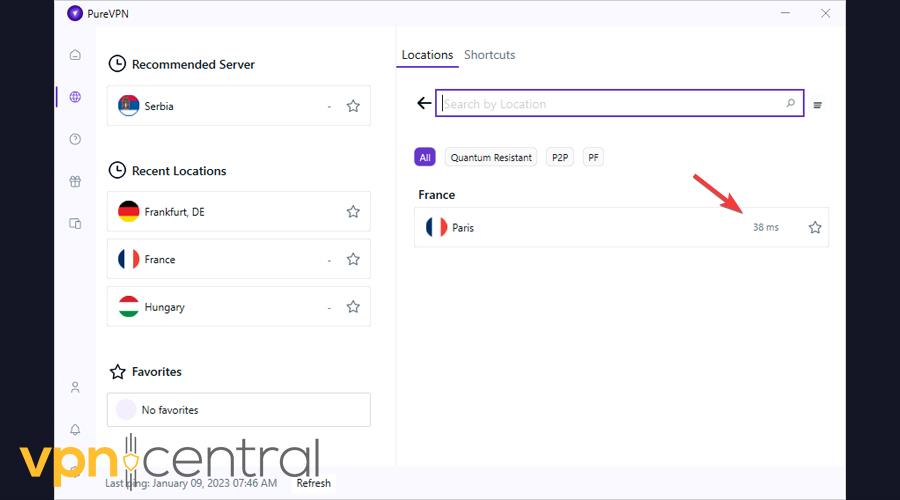This screenshot has height=500, width=900.
Task: Connect to Frankfurt, DE recent location
Action: pyautogui.click(x=238, y=212)
